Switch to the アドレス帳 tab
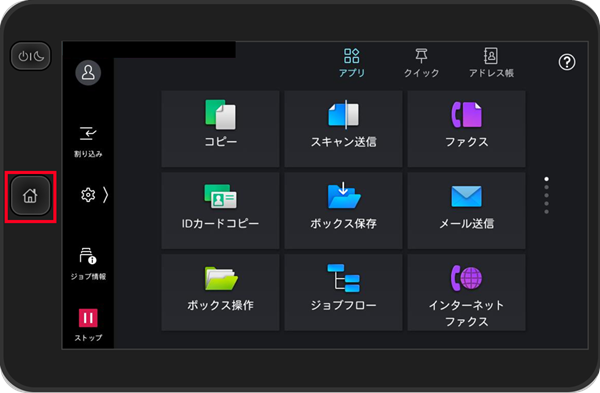Screen dimensions: 600x393 point(491,63)
